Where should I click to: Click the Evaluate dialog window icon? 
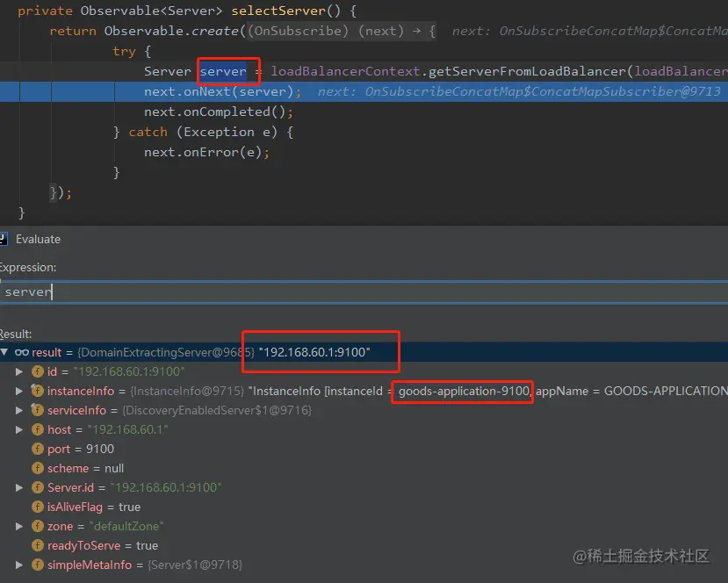pyautogui.click(x=4, y=239)
